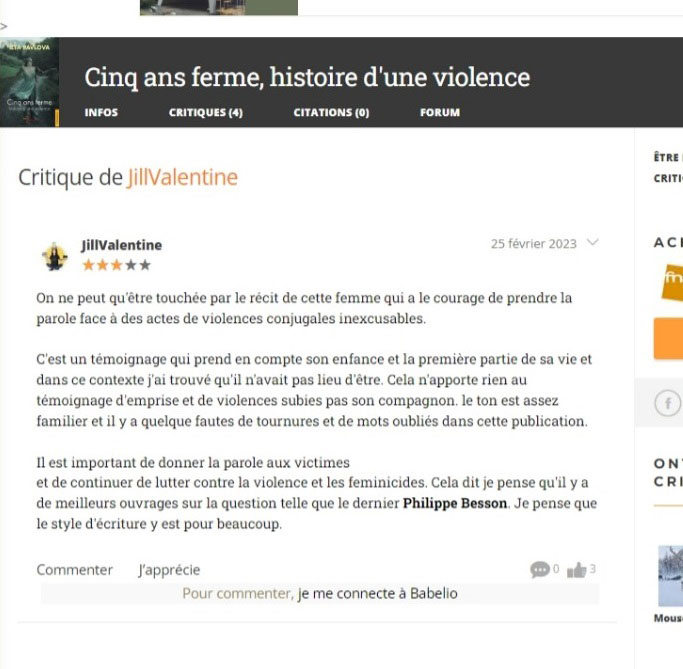Click 'je me connecte à Babelio' link
Viewport: 683px width, 669px height.
[377, 593]
